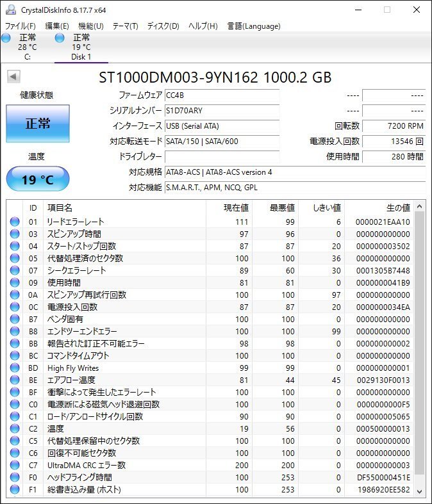Screen dimensions: 432x504
Task: Click the 正常 health status button
Action: (x=38, y=124)
